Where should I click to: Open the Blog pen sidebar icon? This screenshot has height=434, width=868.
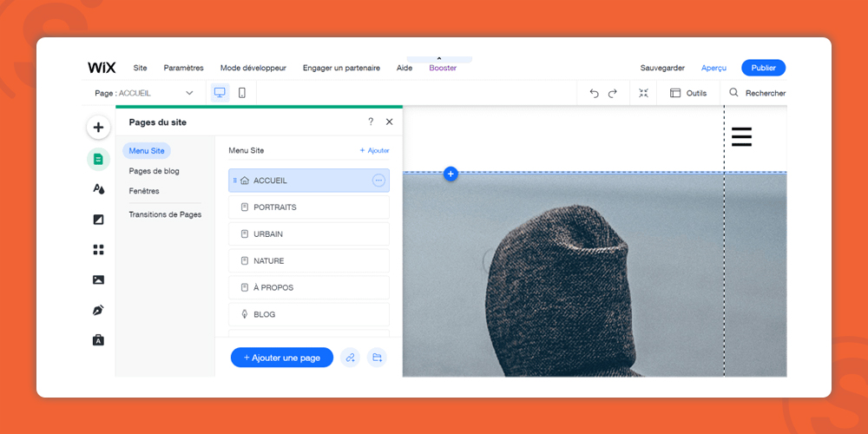pyautogui.click(x=99, y=310)
